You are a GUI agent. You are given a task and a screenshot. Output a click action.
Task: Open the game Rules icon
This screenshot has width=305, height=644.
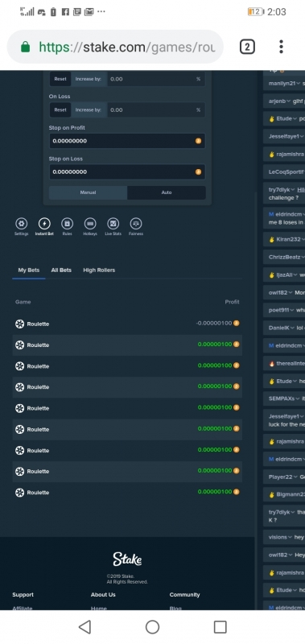pyautogui.click(x=68, y=224)
